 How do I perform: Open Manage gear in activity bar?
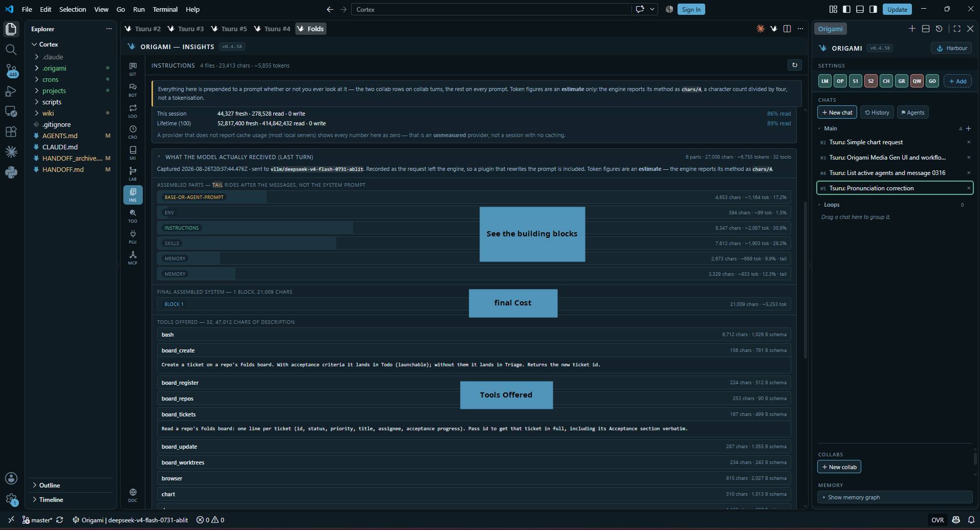pos(11,499)
